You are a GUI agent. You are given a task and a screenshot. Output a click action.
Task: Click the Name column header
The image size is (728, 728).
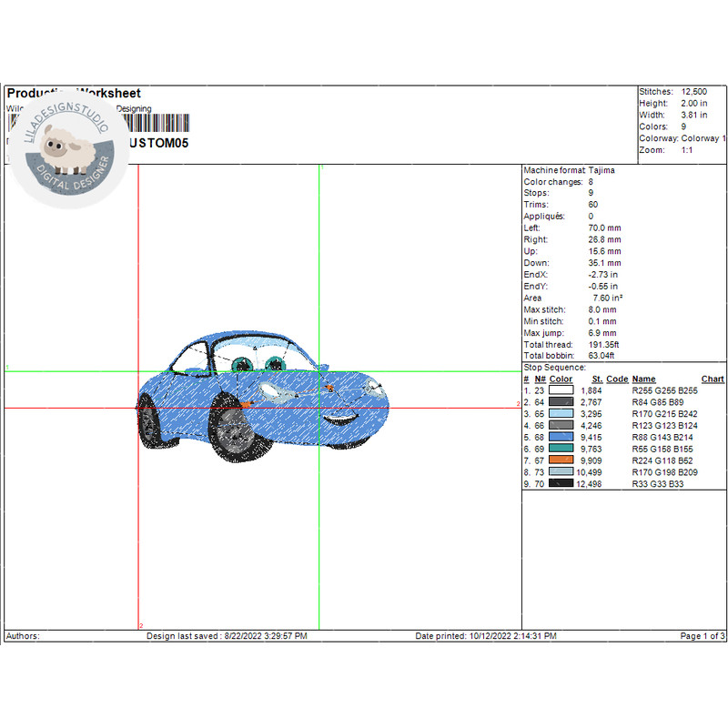643,379
